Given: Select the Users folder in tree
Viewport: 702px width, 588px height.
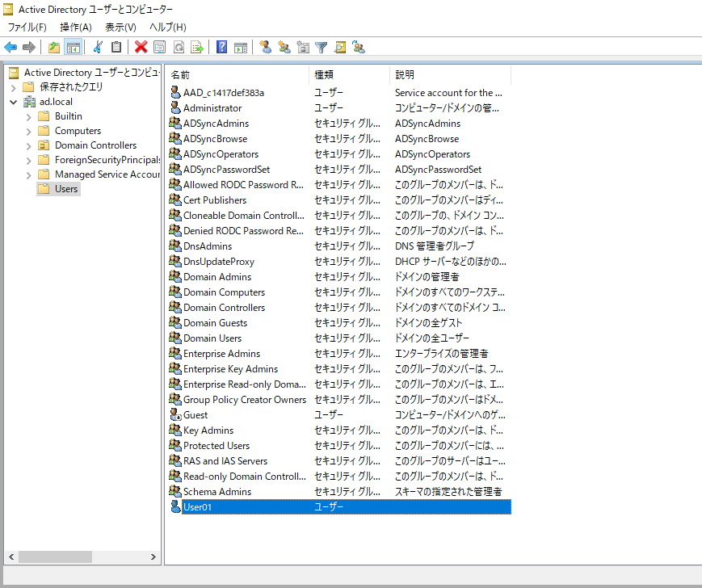Looking at the screenshot, I should [59, 189].
